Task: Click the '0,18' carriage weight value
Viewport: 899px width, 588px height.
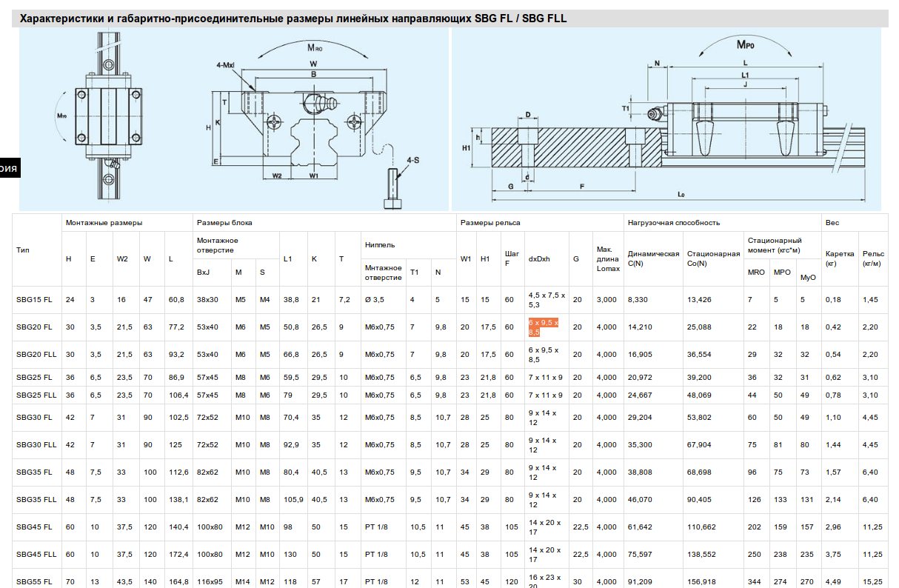Action: coord(833,300)
